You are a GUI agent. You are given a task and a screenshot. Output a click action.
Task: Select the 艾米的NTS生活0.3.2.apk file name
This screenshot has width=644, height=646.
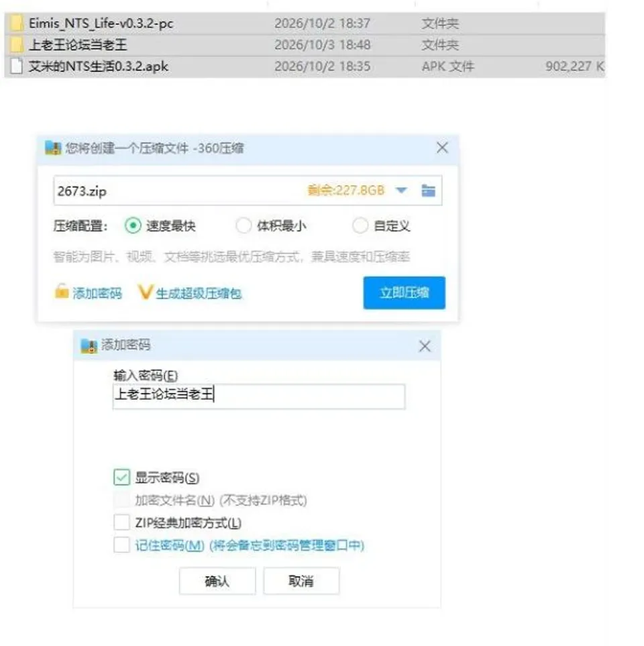99,66
